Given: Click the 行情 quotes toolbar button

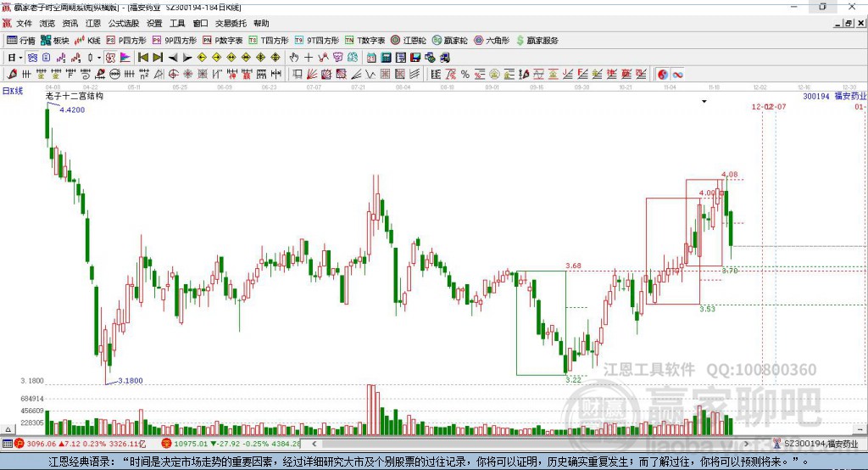Looking at the screenshot, I should point(21,41).
